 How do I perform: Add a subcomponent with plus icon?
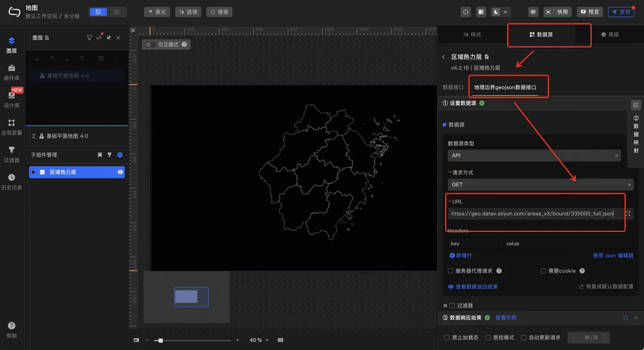120,155
